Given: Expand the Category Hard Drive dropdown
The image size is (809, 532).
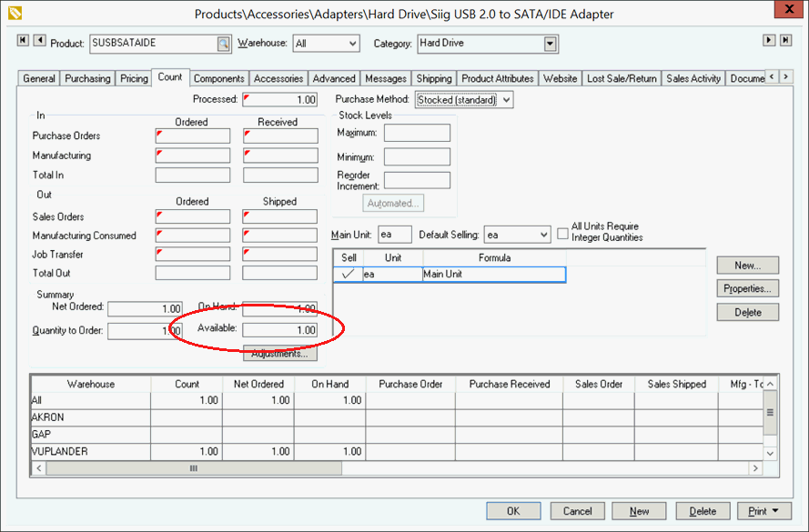Looking at the screenshot, I should tap(550, 44).
